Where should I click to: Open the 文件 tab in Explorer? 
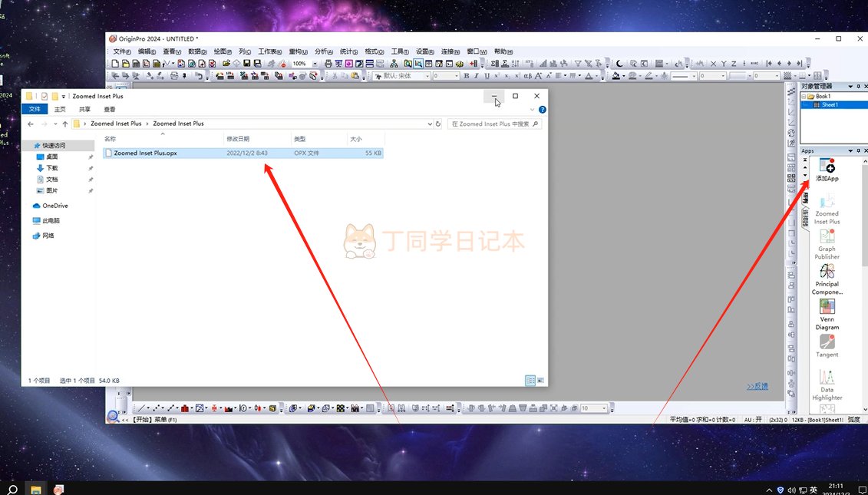click(x=35, y=109)
